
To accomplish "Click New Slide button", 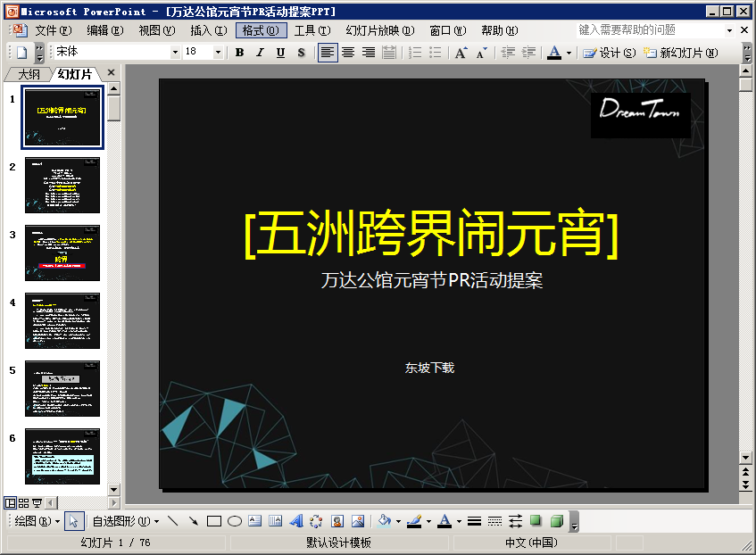I will pyautogui.click(x=681, y=53).
